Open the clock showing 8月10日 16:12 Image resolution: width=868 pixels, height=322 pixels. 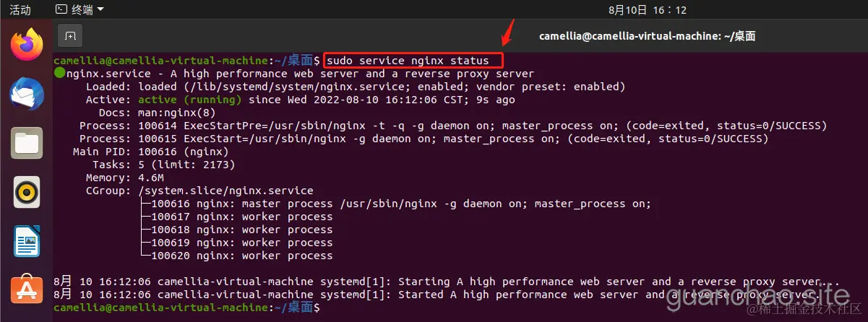(648, 10)
